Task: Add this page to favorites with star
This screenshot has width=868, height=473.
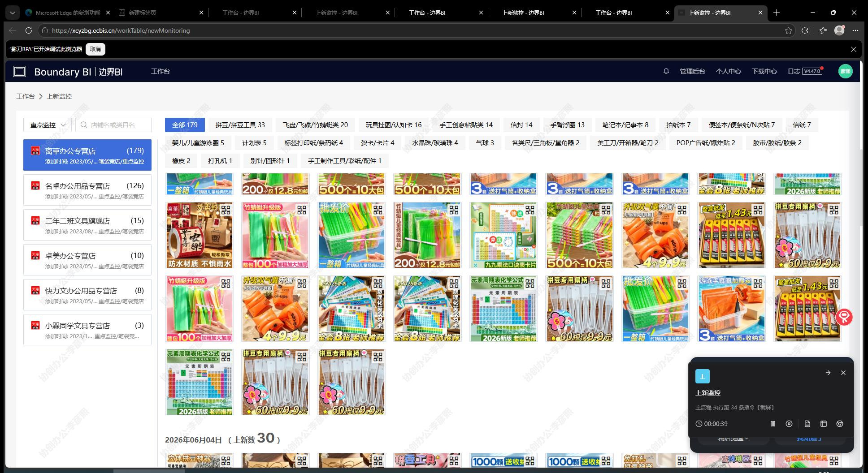Action: (x=789, y=30)
